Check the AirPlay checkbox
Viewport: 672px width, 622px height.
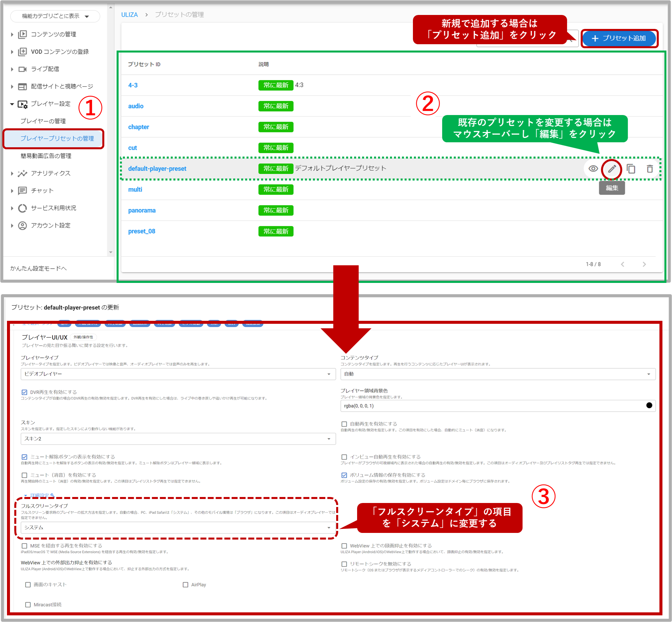[x=185, y=585]
